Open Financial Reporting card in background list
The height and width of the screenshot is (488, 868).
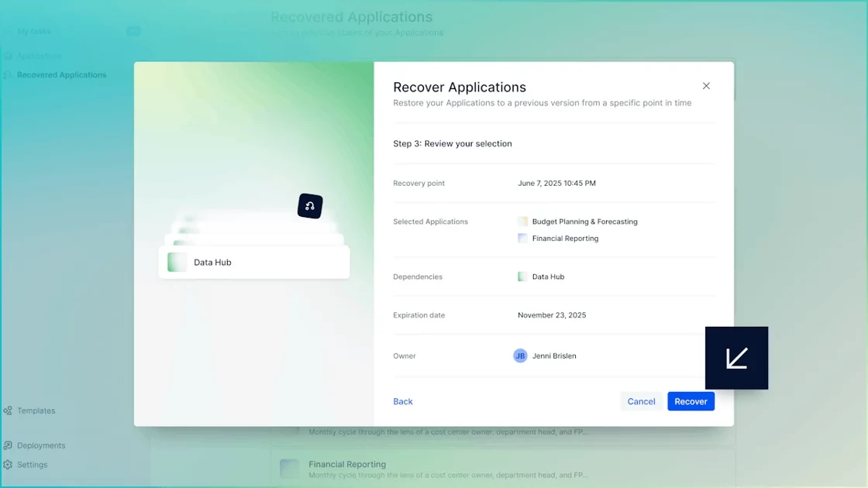pos(503,469)
